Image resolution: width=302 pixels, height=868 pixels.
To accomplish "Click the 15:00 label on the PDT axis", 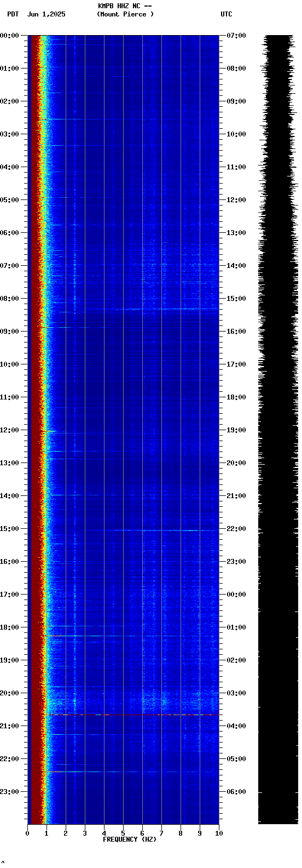I will pos(9,529).
